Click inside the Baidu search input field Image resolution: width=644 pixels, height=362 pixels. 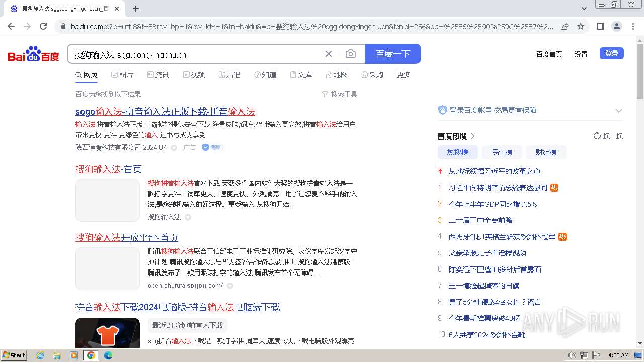coord(196,54)
